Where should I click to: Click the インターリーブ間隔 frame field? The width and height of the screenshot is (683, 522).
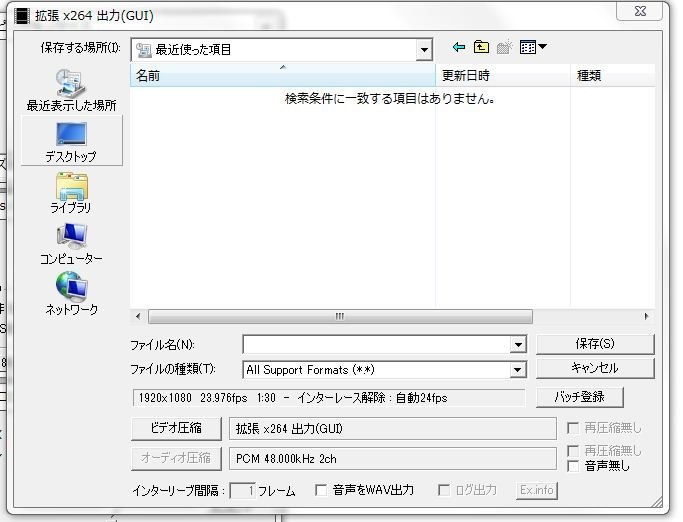click(x=242, y=491)
